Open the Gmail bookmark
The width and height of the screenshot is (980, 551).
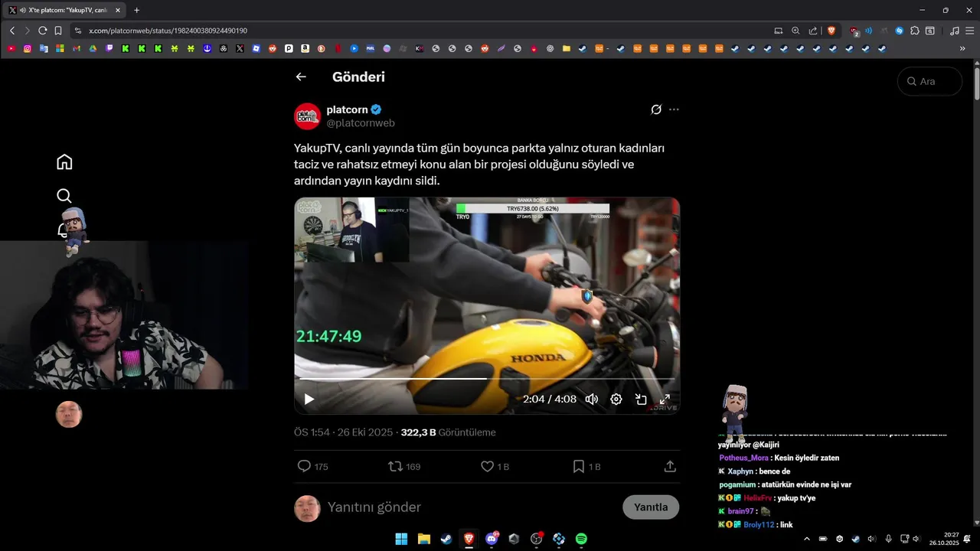(x=77, y=48)
